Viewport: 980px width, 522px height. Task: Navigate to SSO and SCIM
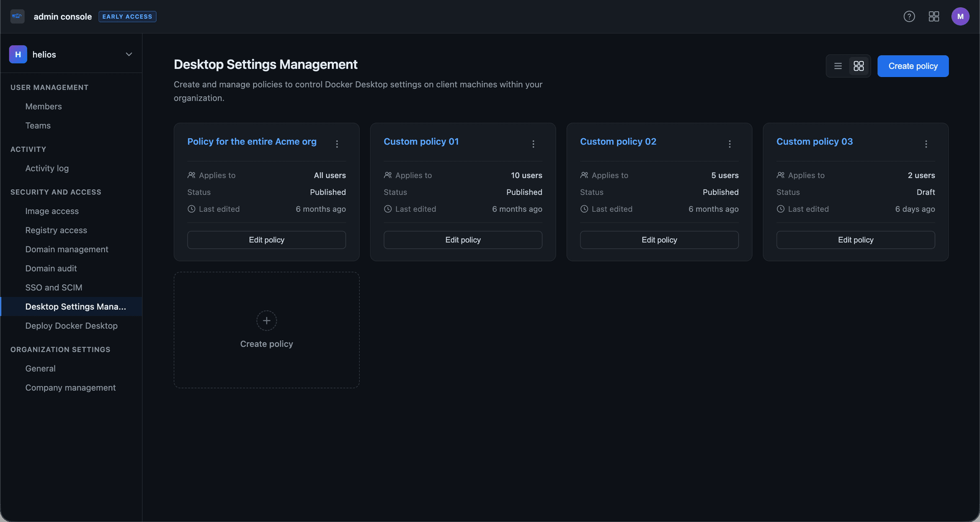pos(54,287)
